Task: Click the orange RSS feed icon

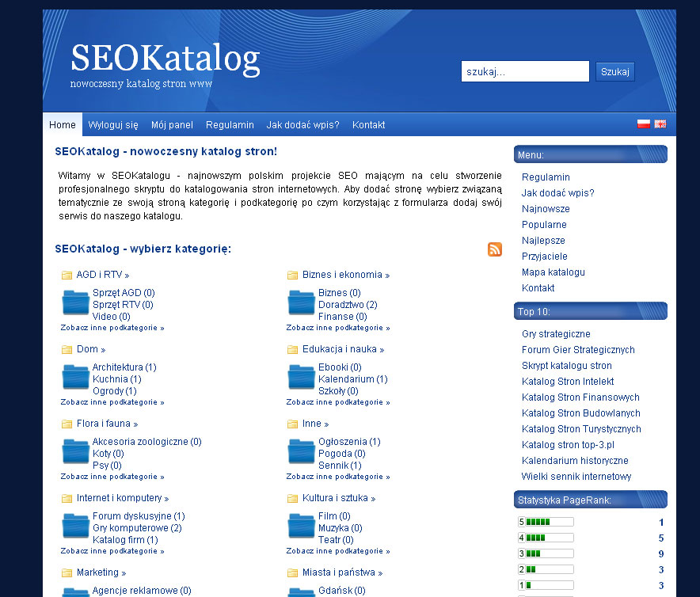Action: 495,249
